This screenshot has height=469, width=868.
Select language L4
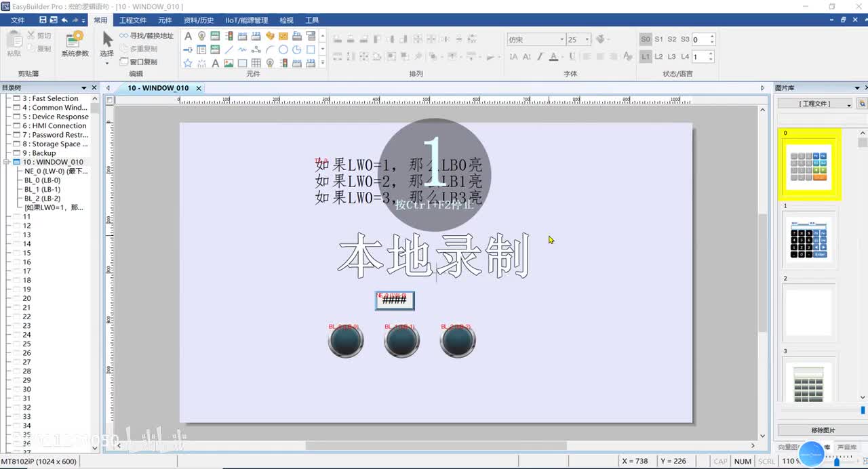click(x=685, y=57)
